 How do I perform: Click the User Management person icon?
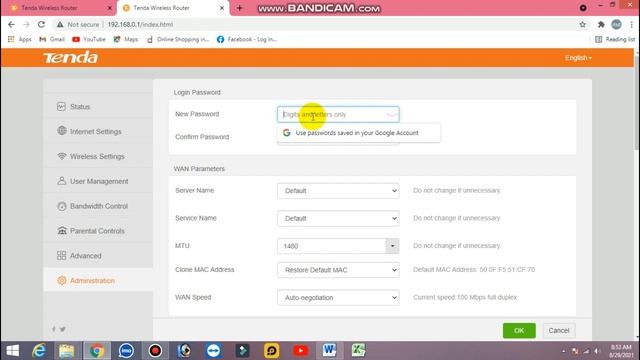62,181
